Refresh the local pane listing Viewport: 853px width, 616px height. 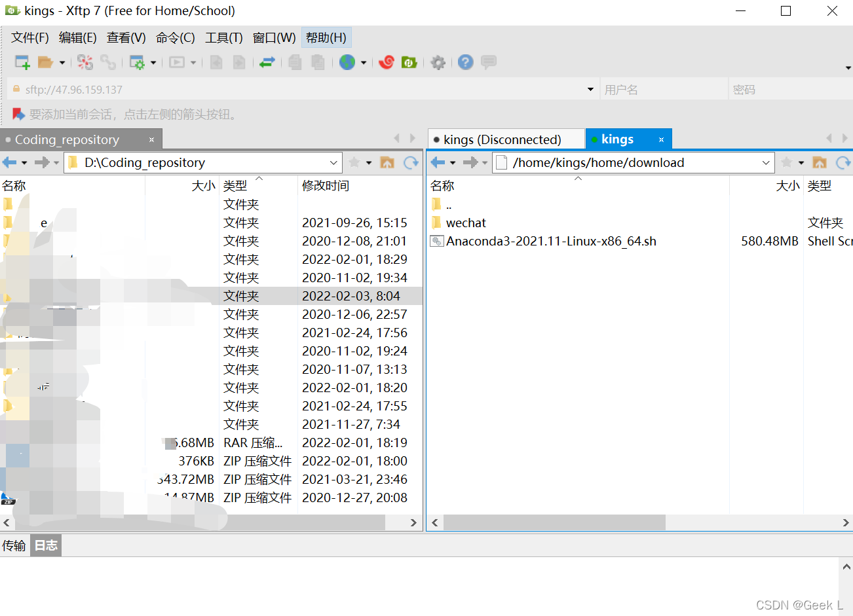(x=411, y=162)
